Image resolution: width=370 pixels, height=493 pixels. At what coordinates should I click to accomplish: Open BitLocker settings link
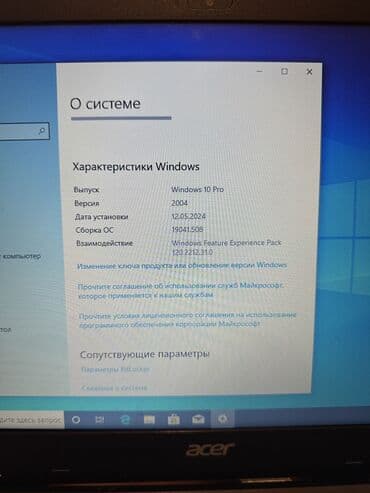tap(115, 369)
